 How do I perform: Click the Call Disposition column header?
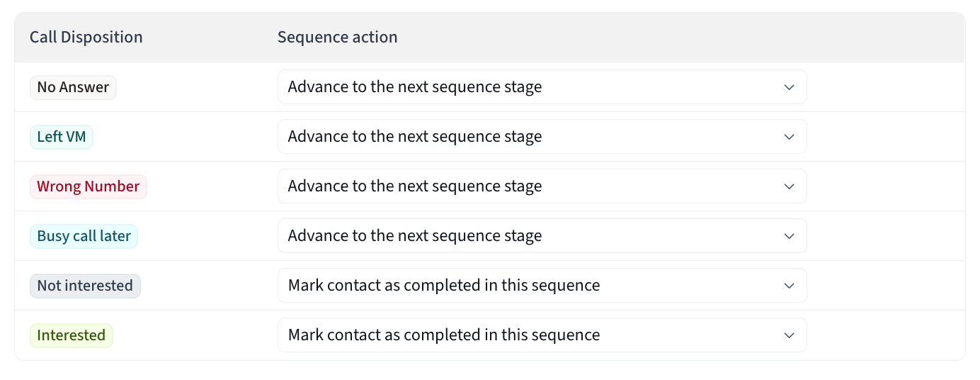tap(86, 37)
